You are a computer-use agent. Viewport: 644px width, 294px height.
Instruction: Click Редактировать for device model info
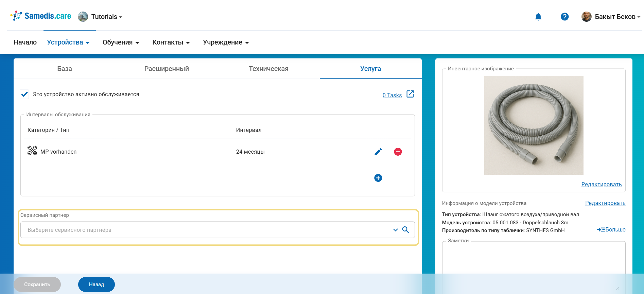pos(605,203)
